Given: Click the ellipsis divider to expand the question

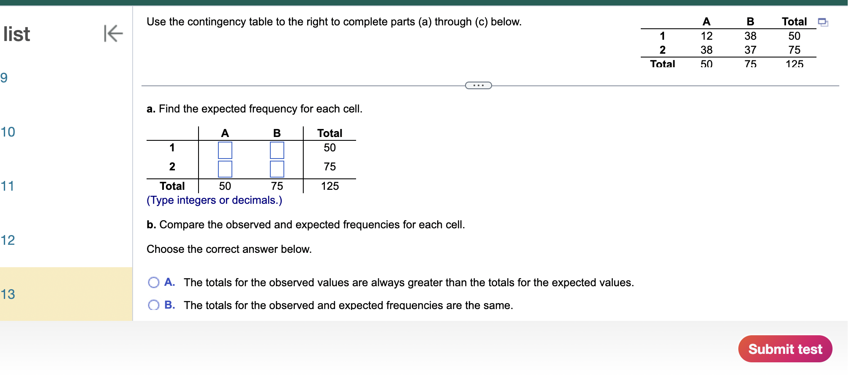Looking at the screenshot, I should pyautogui.click(x=479, y=85).
